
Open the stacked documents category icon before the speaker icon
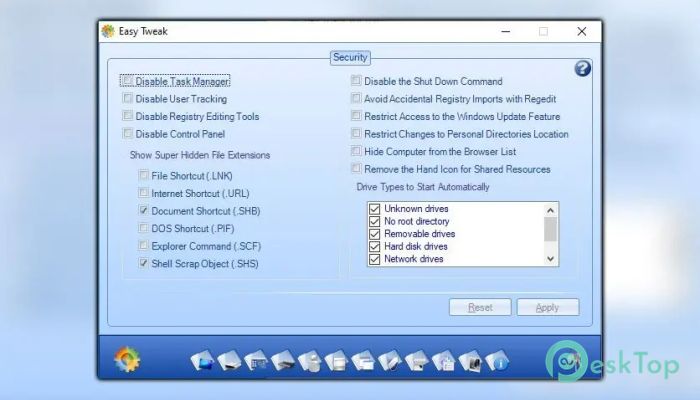(443, 361)
